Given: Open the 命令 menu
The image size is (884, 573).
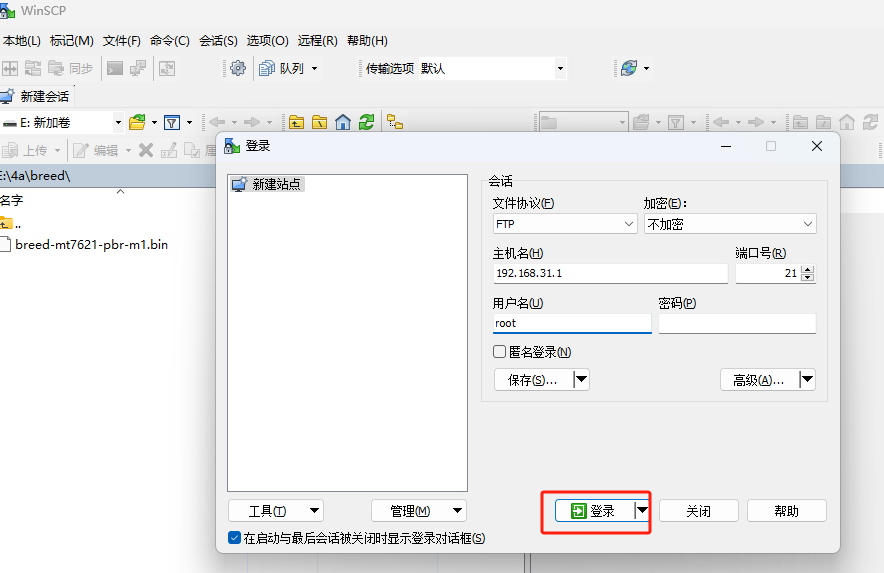Looking at the screenshot, I should point(170,41).
